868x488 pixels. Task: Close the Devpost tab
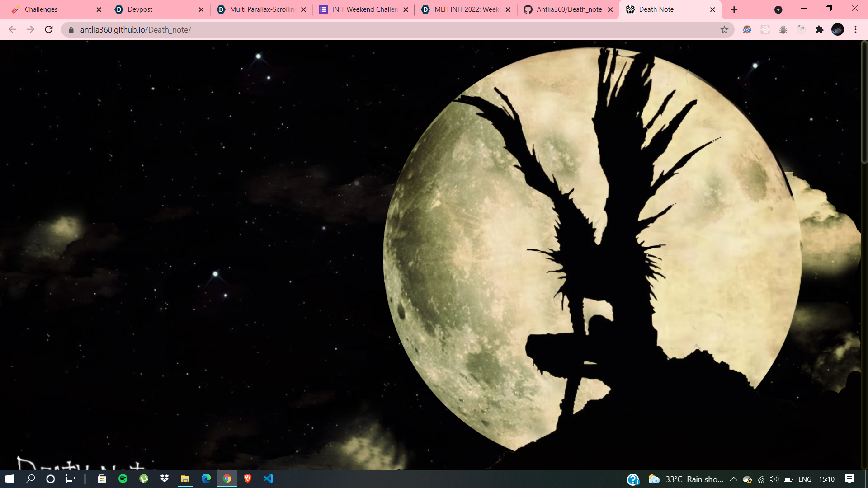pyautogui.click(x=201, y=9)
